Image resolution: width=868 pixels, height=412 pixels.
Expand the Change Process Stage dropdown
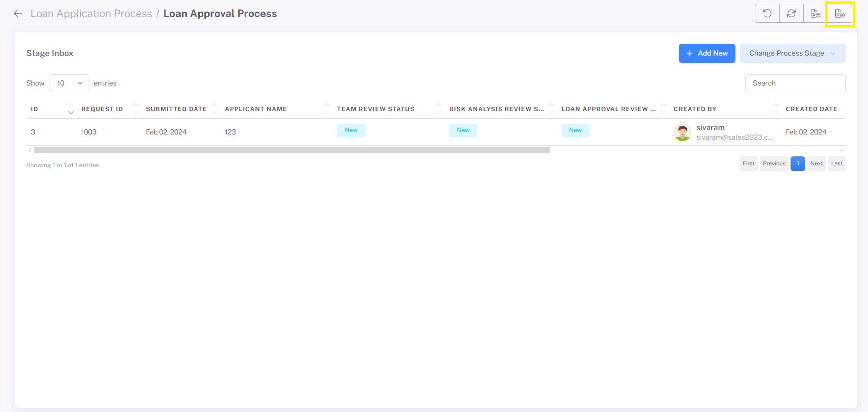pyautogui.click(x=792, y=53)
